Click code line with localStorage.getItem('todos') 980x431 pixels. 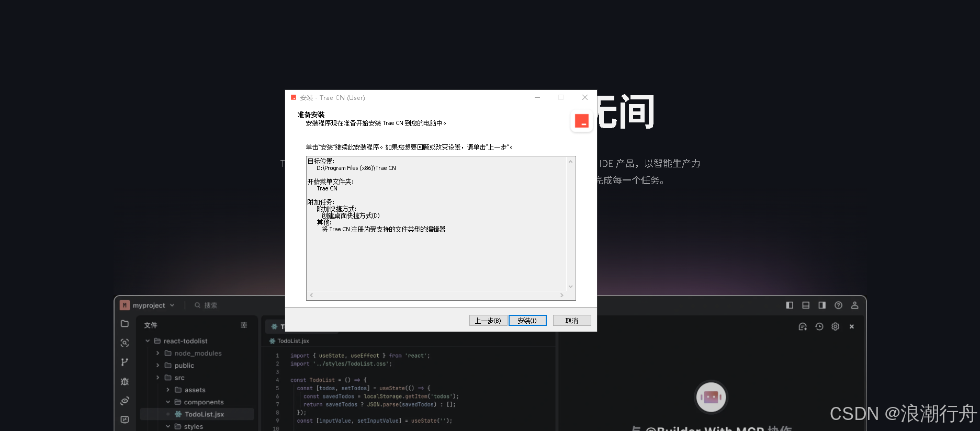coord(381,396)
